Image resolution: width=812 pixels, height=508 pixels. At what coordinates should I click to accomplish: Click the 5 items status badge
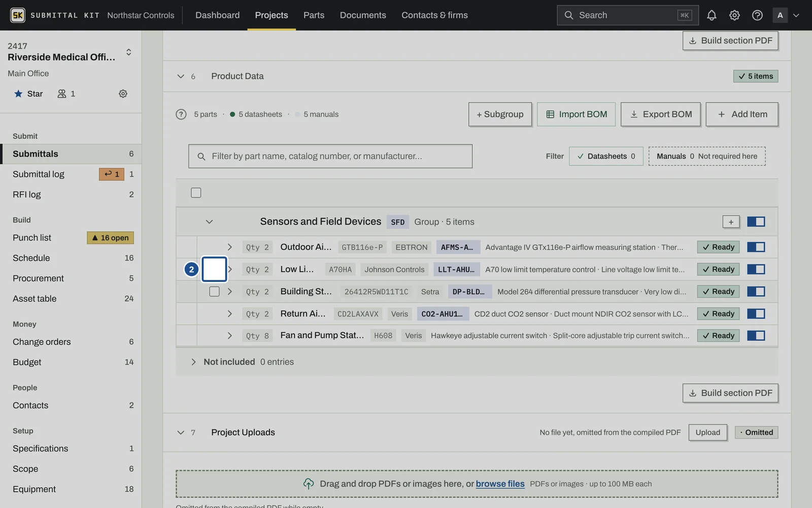756,76
